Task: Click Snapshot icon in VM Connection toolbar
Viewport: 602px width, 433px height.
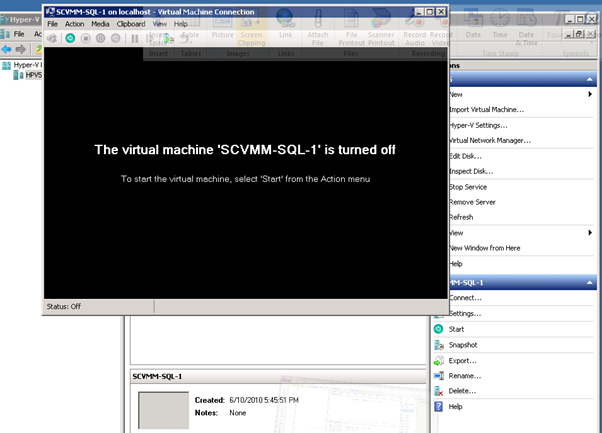Action: tap(167, 38)
